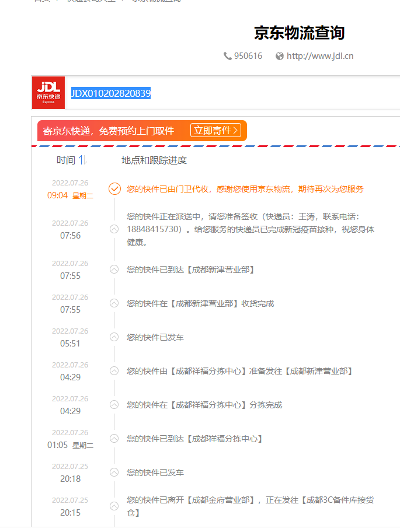Click text 【成都祥福分拣中心】分拣完成
Image resolution: width=400 pixels, height=532 pixels.
[x=225, y=405]
